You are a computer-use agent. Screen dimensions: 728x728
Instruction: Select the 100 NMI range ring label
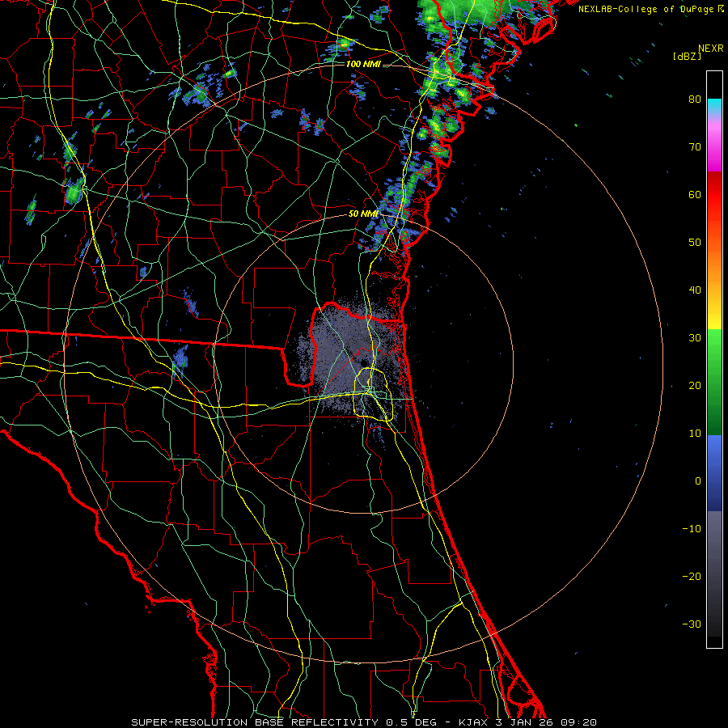[x=363, y=64]
